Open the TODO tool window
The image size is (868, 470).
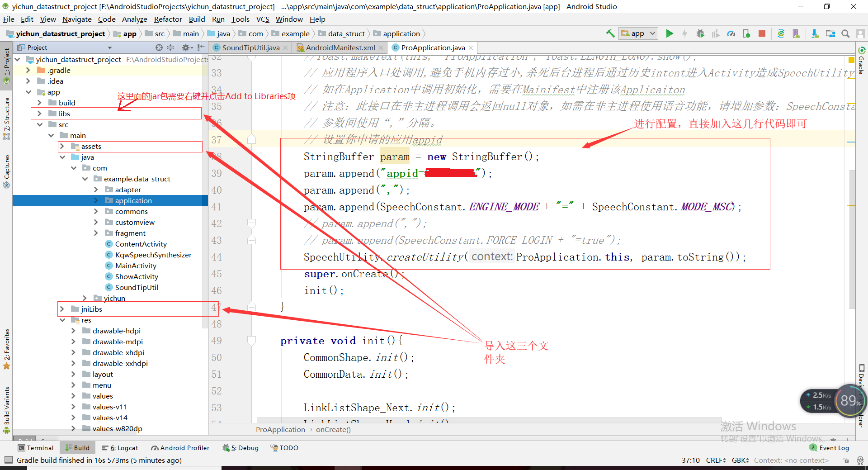point(284,448)
